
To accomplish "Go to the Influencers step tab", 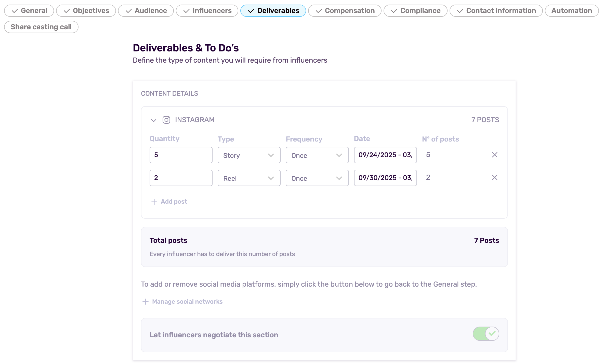I will tap(207, 11).
